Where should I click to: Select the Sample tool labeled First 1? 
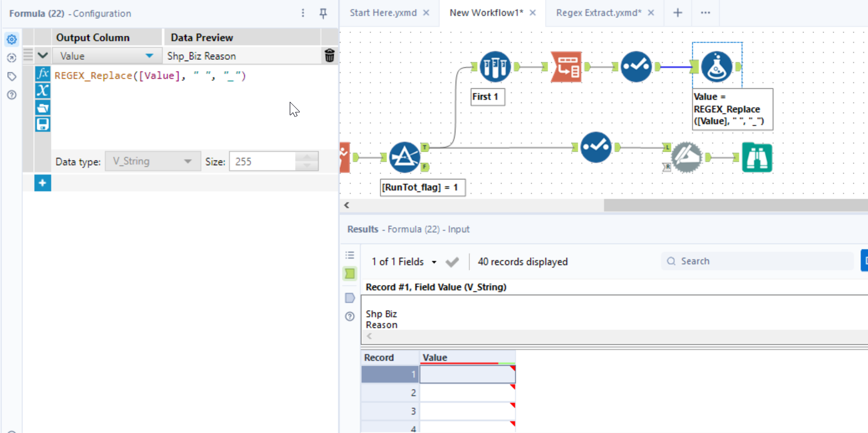click(494, 66)
